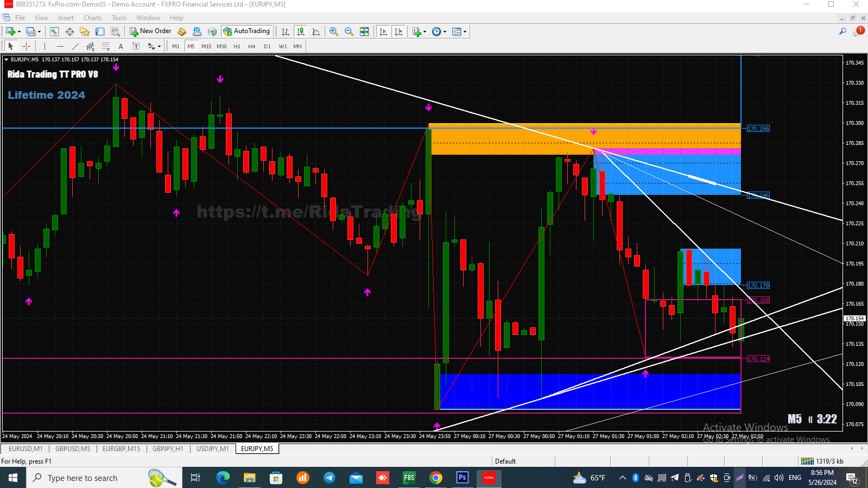Switch to the GBPJPY,H1 chart tab
This screenshot has height=488, width=868.
[168, 449]
